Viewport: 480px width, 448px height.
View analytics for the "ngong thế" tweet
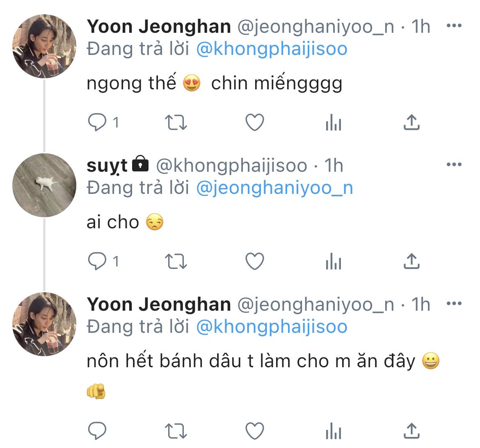[333, 123]
